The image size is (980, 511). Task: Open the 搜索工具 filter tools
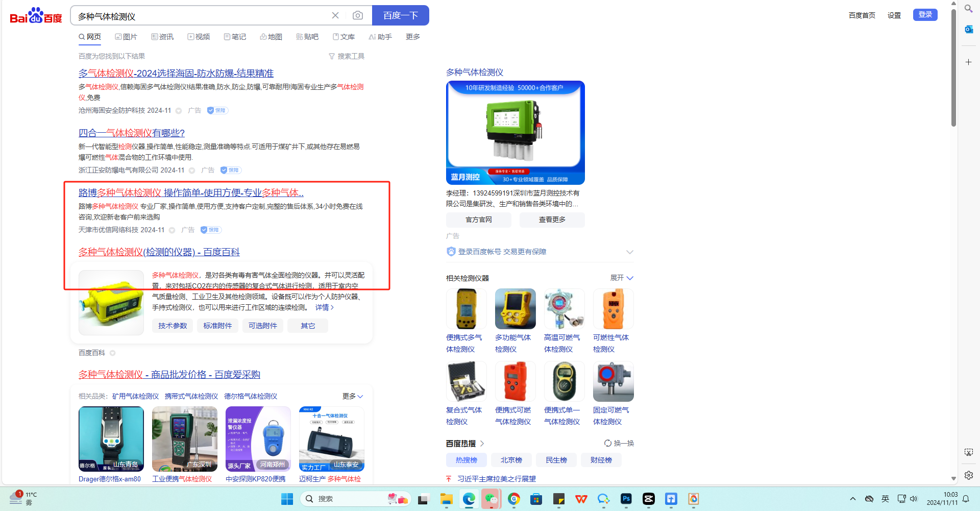(347, 56)
